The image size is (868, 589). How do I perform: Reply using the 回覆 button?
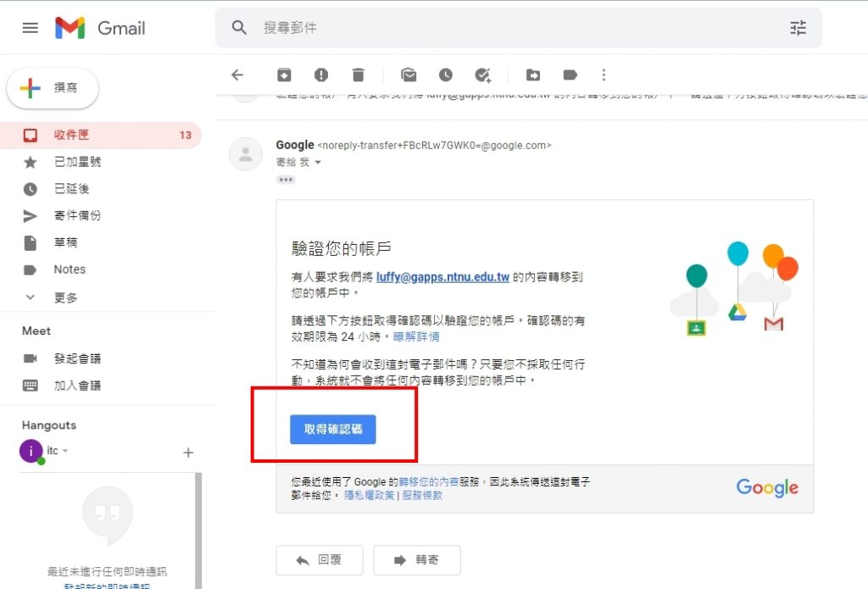[x=320, y=560]
